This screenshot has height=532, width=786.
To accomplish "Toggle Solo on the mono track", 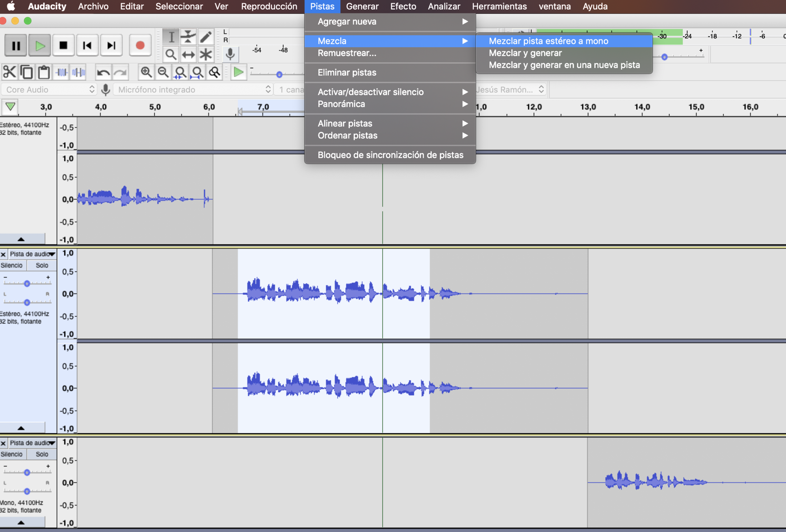I will click(x=42, y=454).
